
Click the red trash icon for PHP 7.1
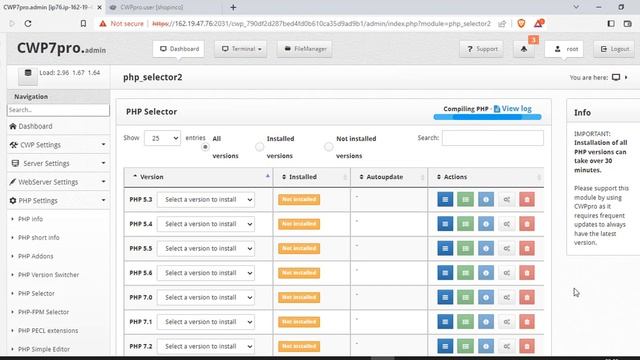pyautogui.click(x=527, y=322)
